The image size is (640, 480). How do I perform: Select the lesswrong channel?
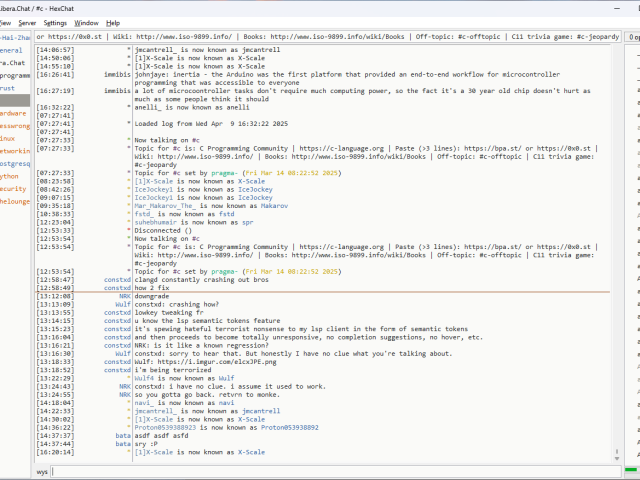tap(14, 126)
